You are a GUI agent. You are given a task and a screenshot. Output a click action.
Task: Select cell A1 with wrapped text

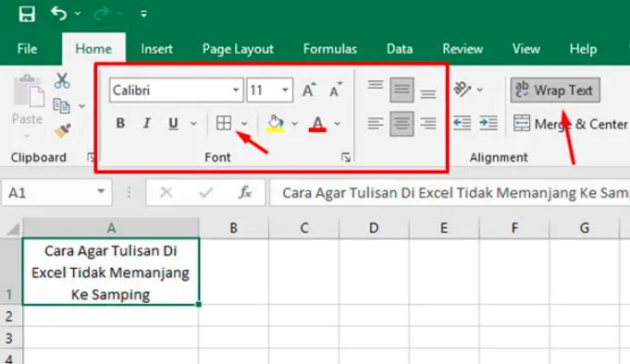[x=111, y=273]
